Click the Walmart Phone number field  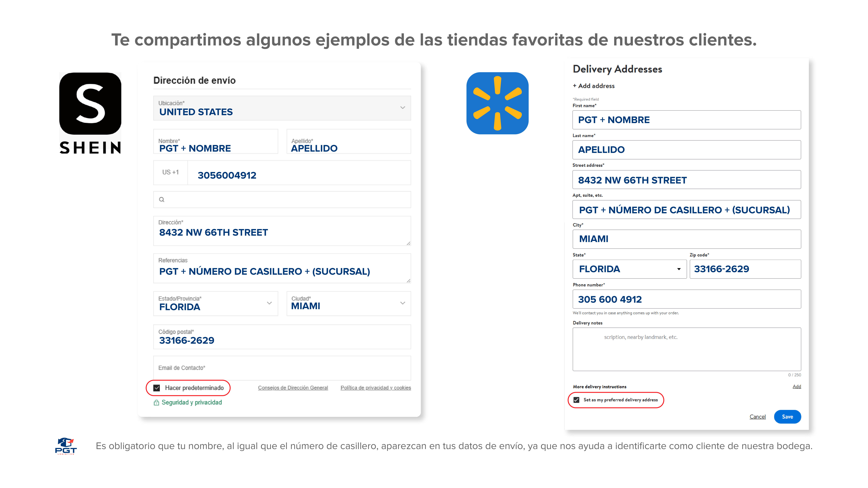click(x=687, y=299)
